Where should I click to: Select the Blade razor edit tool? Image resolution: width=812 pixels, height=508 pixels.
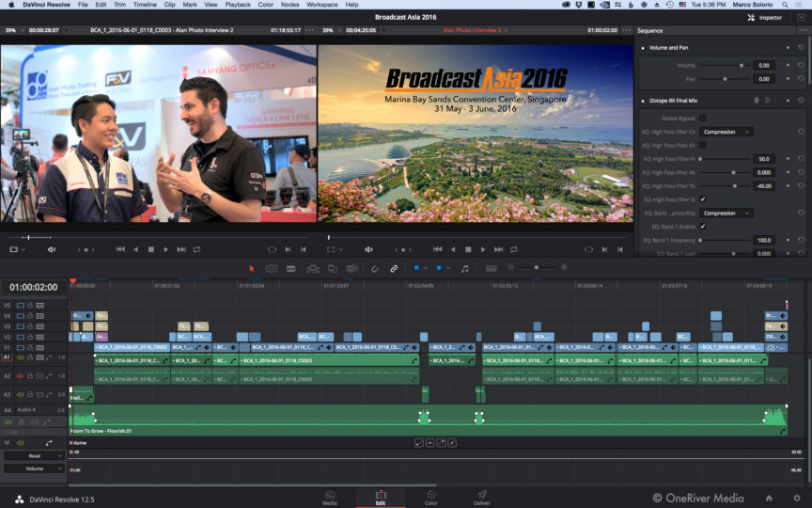click(x=291, y=268)
